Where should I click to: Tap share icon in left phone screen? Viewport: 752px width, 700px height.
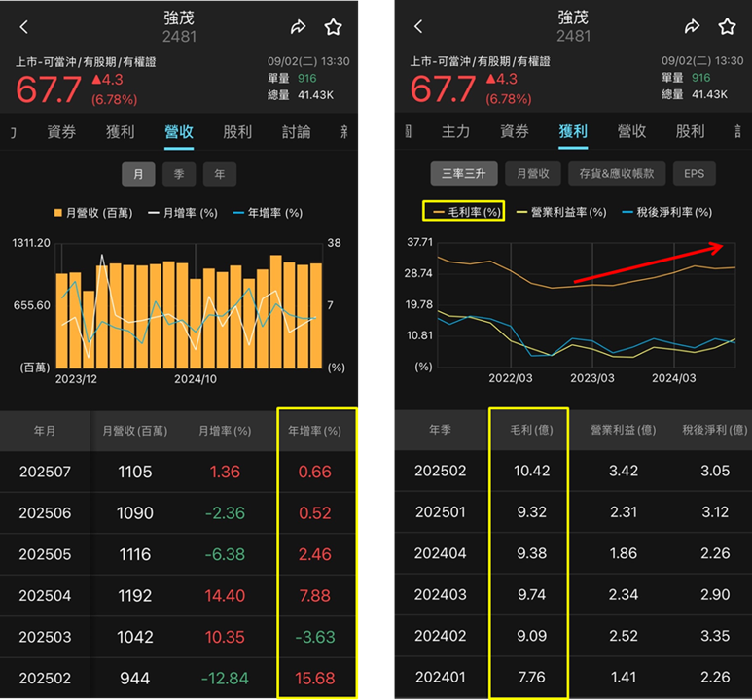pyautogui.click(x=298, y=27)
